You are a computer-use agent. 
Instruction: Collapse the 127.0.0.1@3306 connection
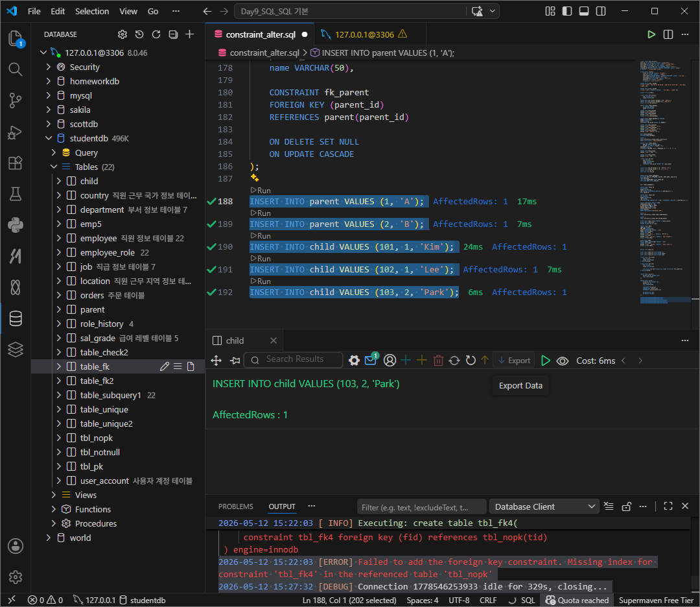coord(43,53)
